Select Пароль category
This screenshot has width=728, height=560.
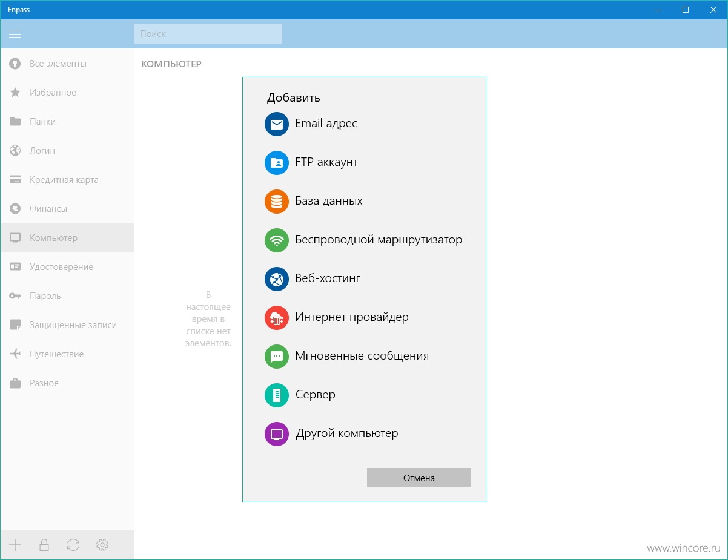67,295
